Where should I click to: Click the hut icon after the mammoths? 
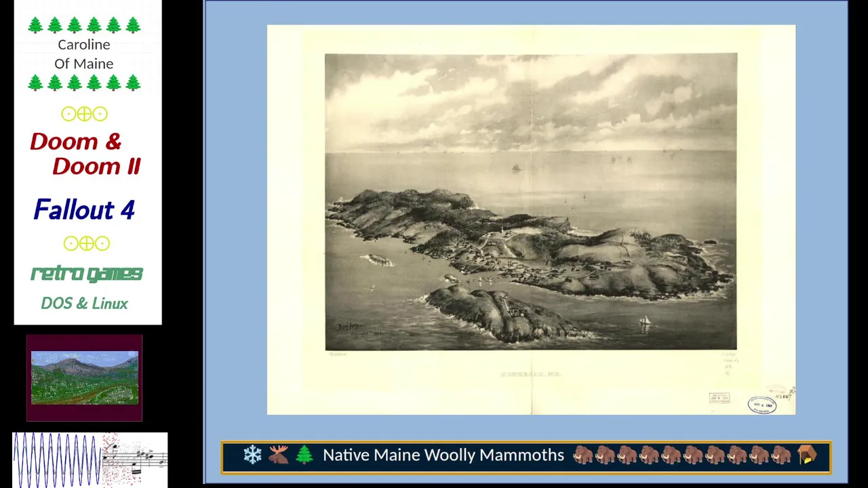(807, 455)
